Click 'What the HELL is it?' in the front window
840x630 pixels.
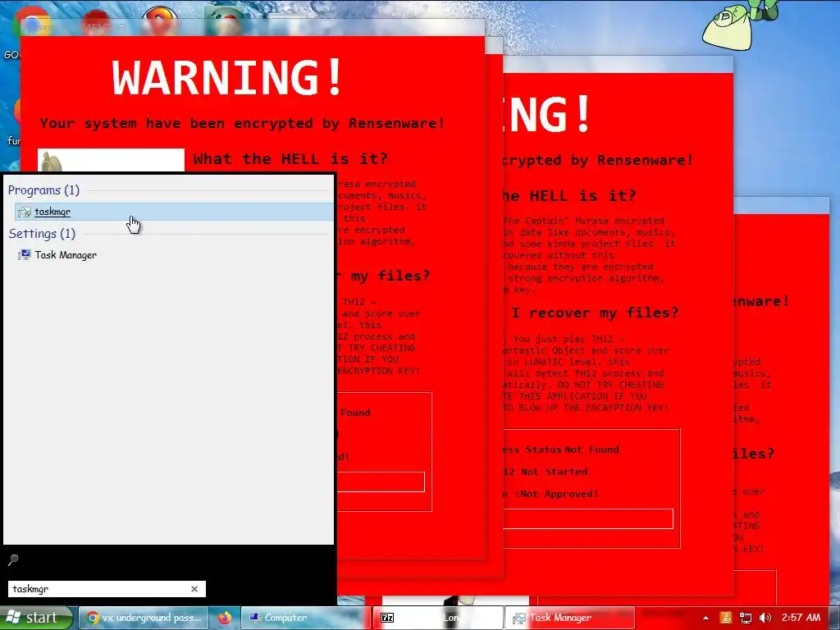tap(290, 158)
